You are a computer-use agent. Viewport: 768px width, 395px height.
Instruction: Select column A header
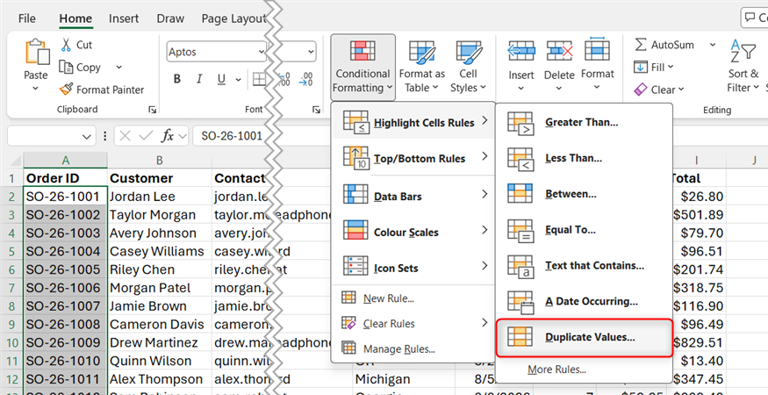[x=65, y=160]
